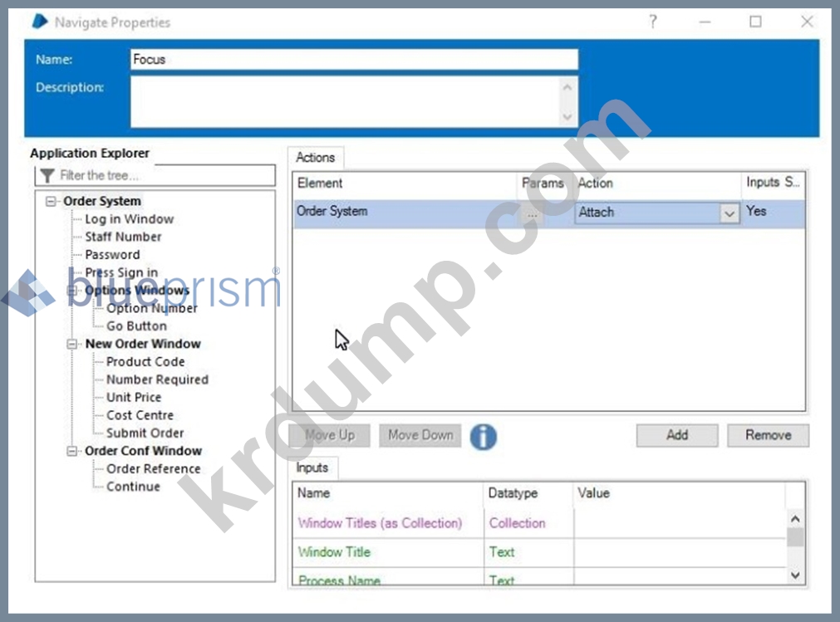Click the Add button
The height and width of the screenshot is (622, 840).
(676, 435)
